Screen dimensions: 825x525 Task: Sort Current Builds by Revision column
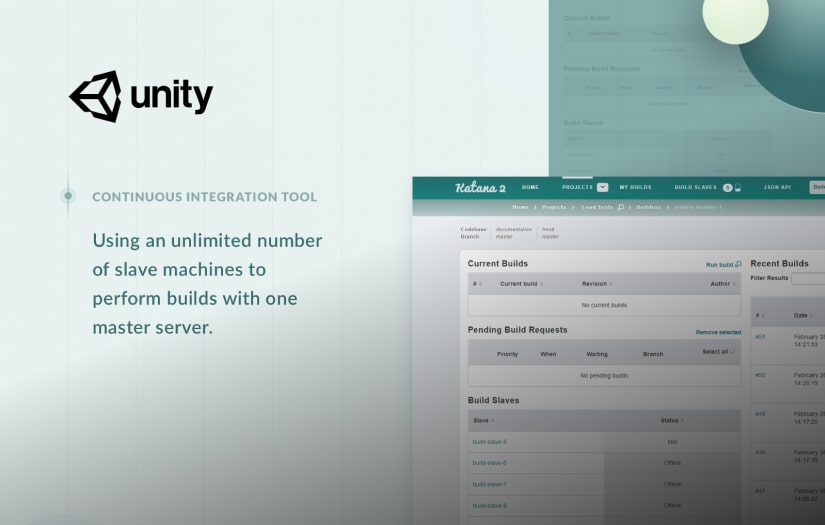(x=597, y=284)
